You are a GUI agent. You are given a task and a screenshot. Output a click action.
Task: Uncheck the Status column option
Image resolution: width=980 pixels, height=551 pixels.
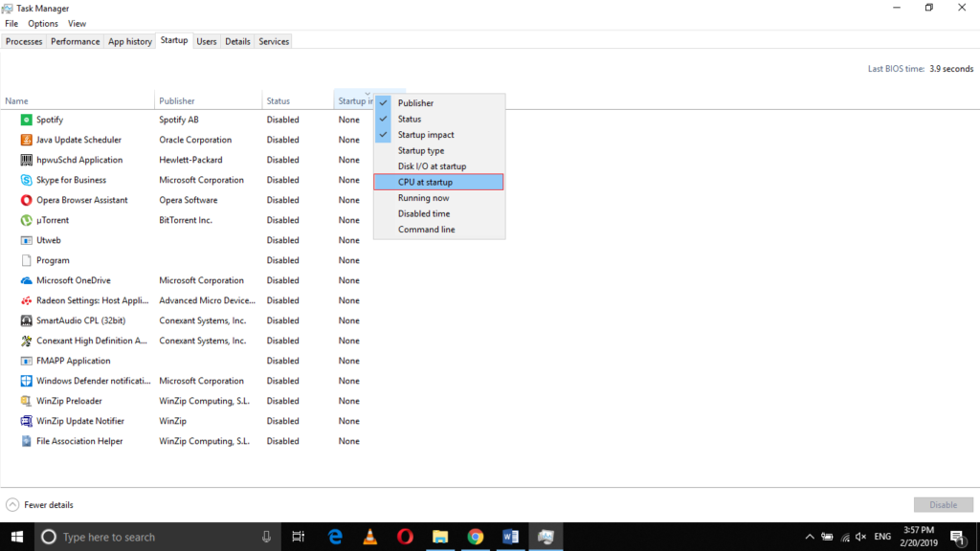click(x=438, y=119)
